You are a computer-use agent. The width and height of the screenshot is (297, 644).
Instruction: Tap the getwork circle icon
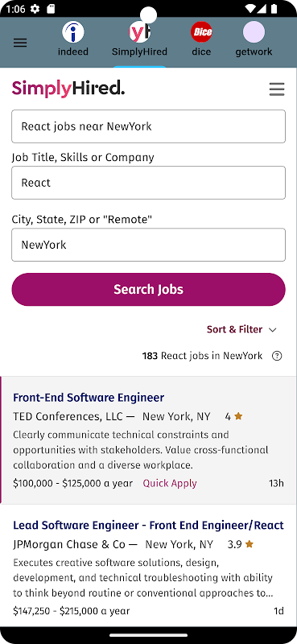254,32
